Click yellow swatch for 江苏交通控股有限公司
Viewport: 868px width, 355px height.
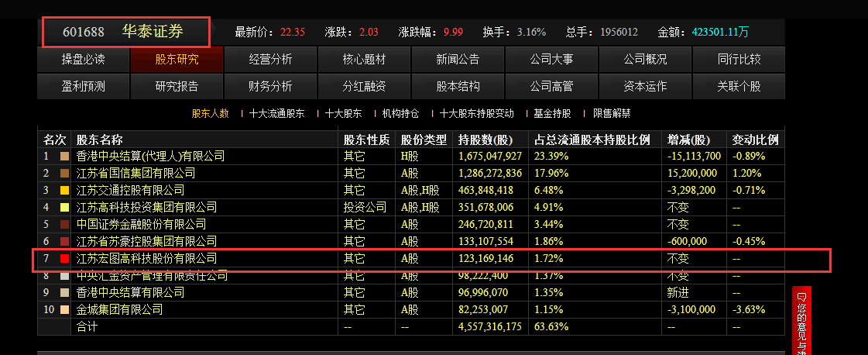coord(64,191)
